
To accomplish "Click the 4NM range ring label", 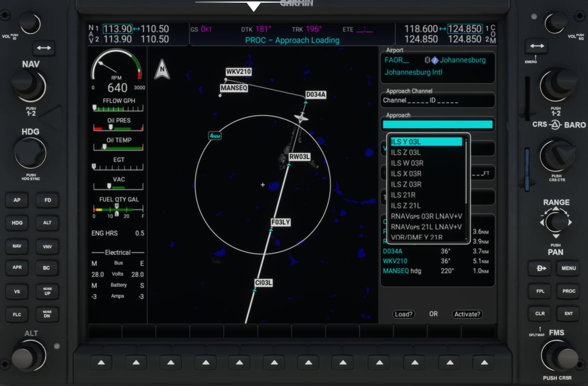I will [215, 136].
